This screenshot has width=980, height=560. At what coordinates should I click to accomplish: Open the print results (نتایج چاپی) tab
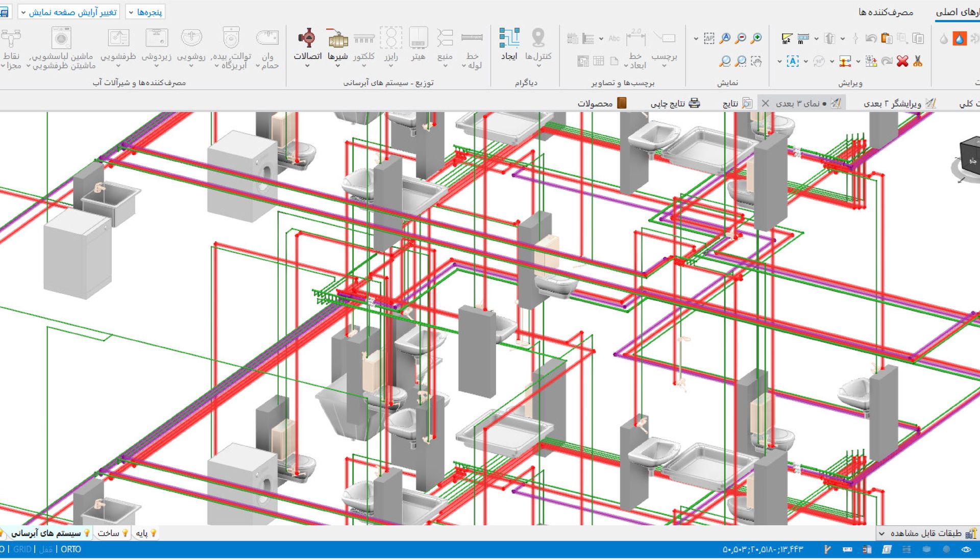(675, 104)
